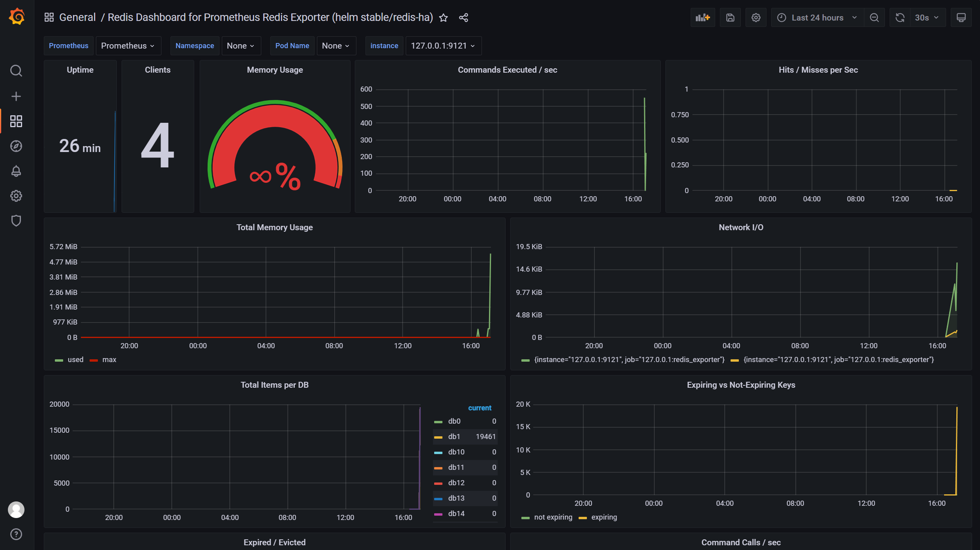Open the Server Admin shield icon

pyautogui.click(x=16, y=221)
